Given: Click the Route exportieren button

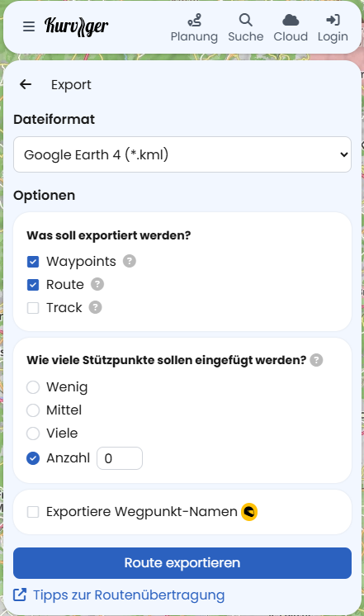Looking at the screenshot, I should [182, 563].
